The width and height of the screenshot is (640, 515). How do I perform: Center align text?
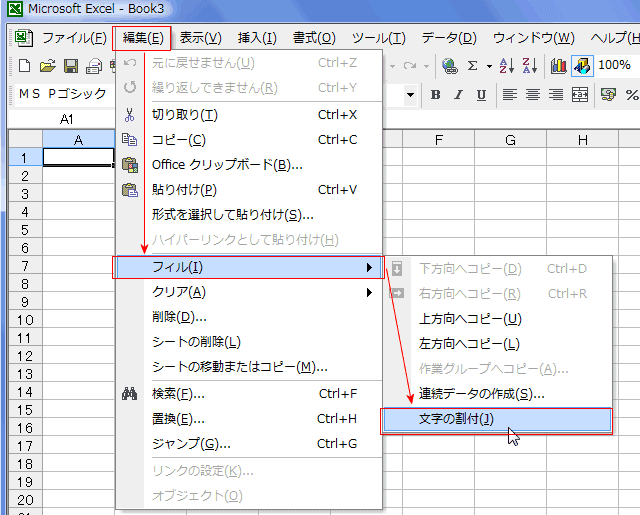pos(533,95)
